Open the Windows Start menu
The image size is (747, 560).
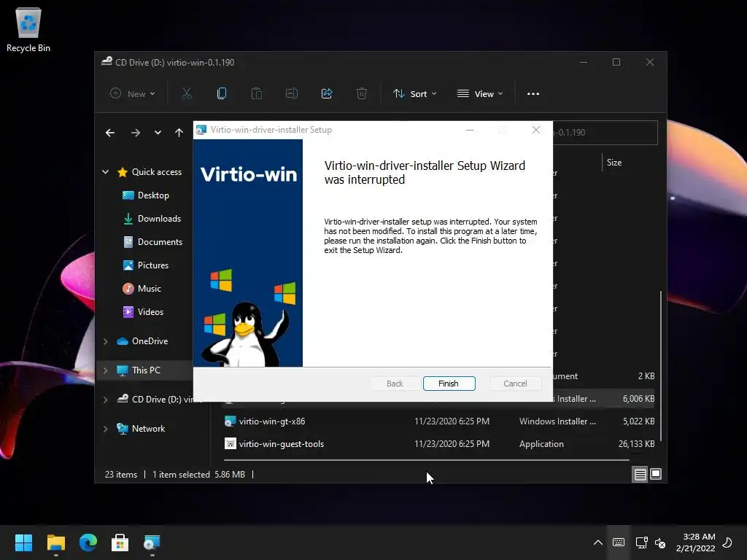(23, 542)
